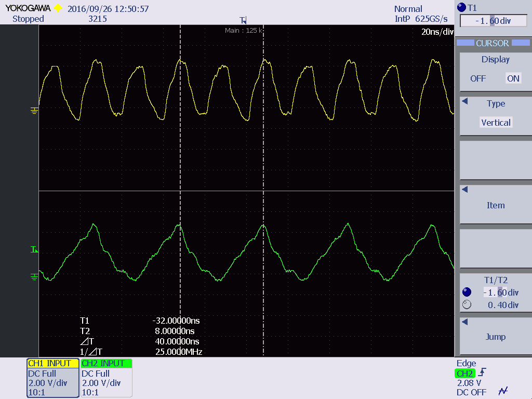The width and height of the screenshot is (532, 399).
Task: Click the CH2 2.00 V/div scale
Action: [x=101, y=383]
